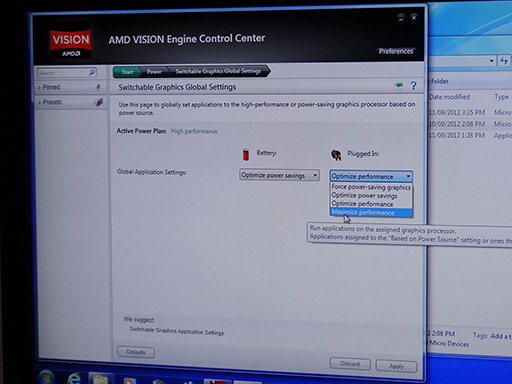The height and width of the screenshot is (384, 512).
Task: Open help with the blue question mark
Action: [x=413, y=86]
